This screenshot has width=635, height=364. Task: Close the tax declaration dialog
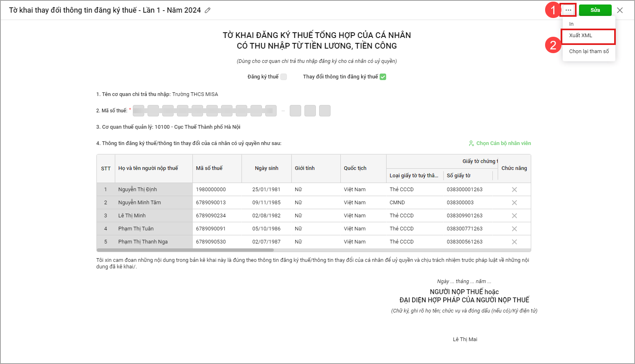point(619,10)
